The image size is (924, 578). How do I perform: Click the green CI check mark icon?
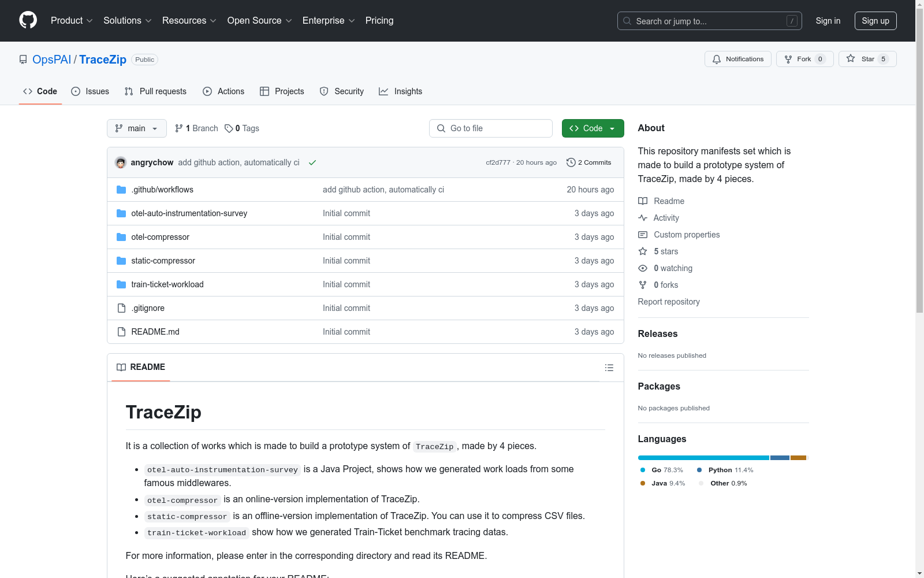tap(312, 162)
